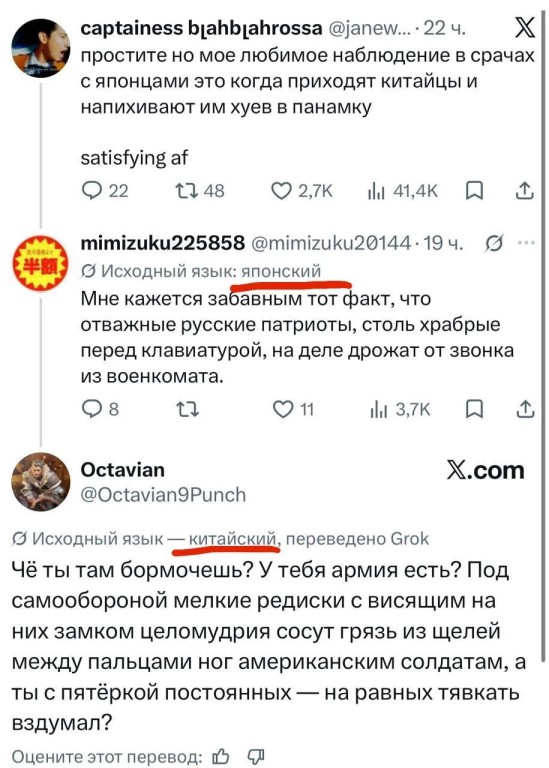549x768 pixels.
Task: Bookmark the captainess tweet
Action: tap(474, 191)
